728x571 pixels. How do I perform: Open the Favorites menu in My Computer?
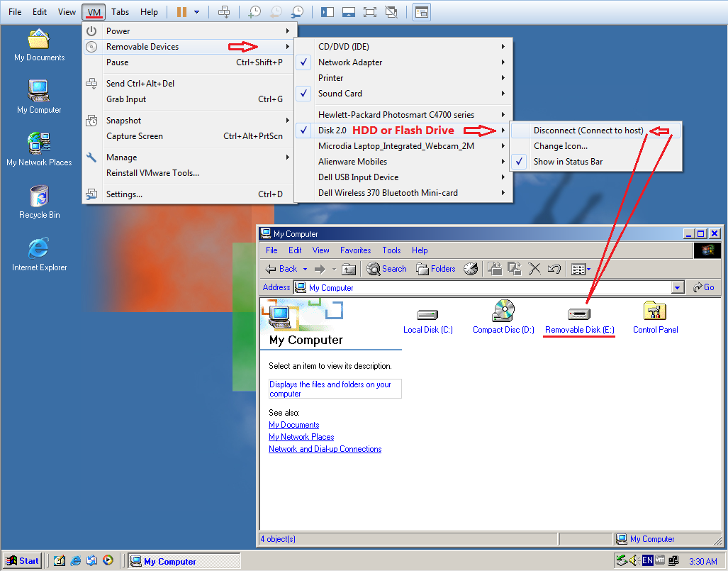[355, 250]
